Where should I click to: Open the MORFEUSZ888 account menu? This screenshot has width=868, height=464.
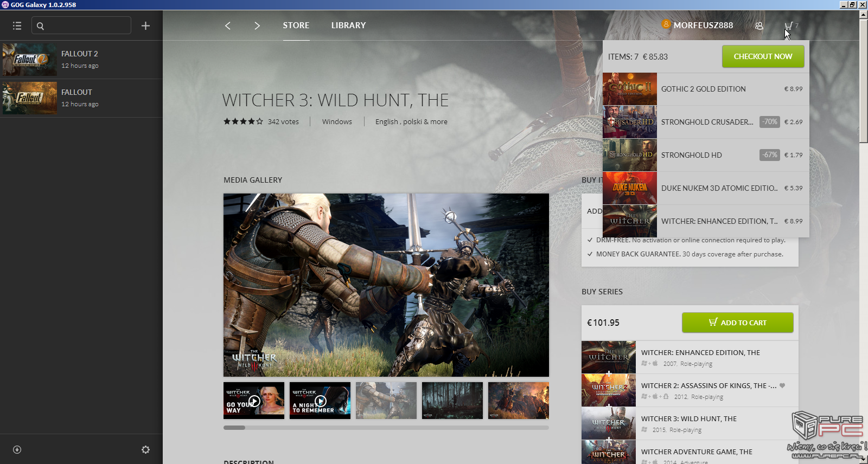click(703, 25)
